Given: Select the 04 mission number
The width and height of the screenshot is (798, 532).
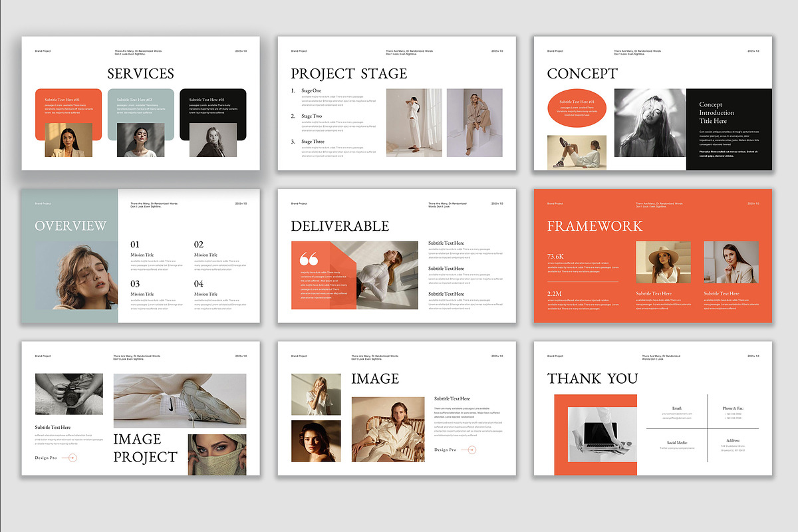Looking at the screenshot, I should click(x=199, y=284).
